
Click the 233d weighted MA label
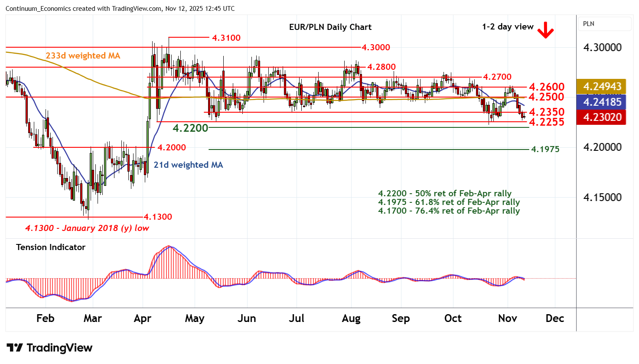tap(83, 56)
